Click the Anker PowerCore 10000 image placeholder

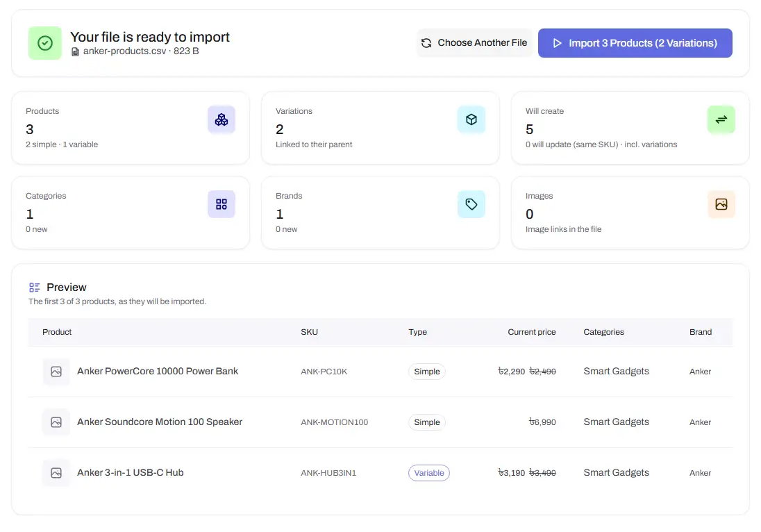[56, 372]
